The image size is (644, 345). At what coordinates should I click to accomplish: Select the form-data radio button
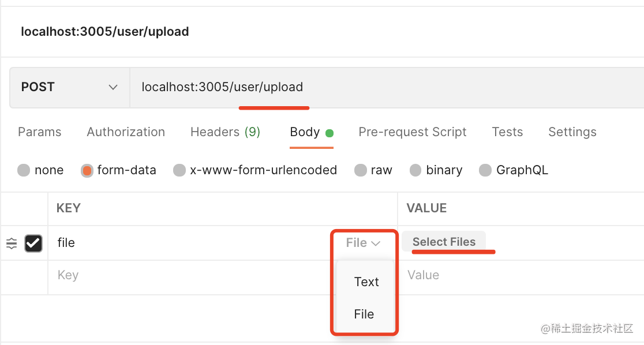click(87, 170)
